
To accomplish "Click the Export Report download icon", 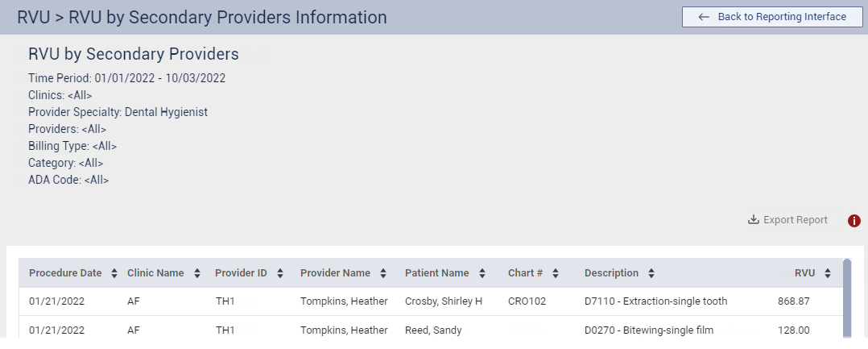I will tap(754, 220).
